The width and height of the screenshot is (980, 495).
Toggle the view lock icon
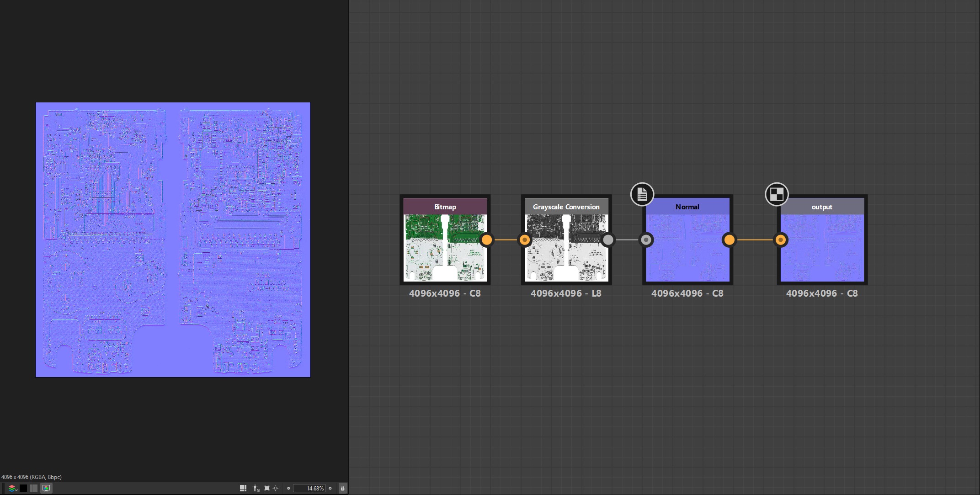click(342, 488)
